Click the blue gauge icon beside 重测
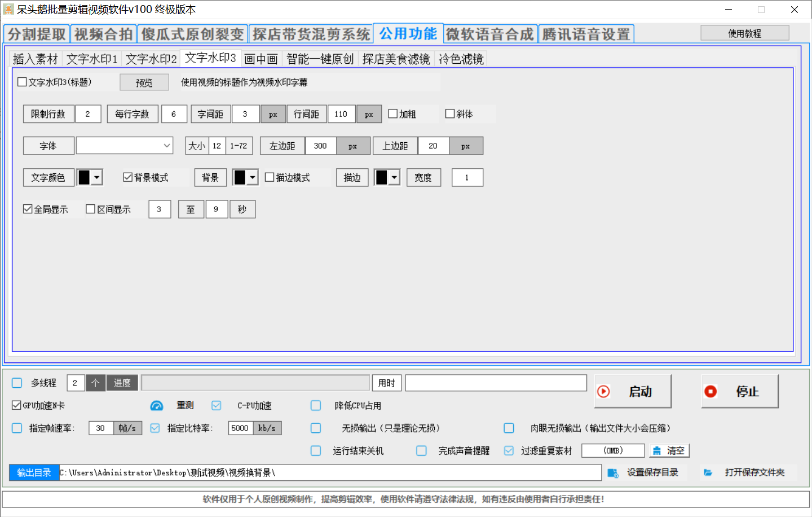The image size is (812, 517). (x=157, y=405)
